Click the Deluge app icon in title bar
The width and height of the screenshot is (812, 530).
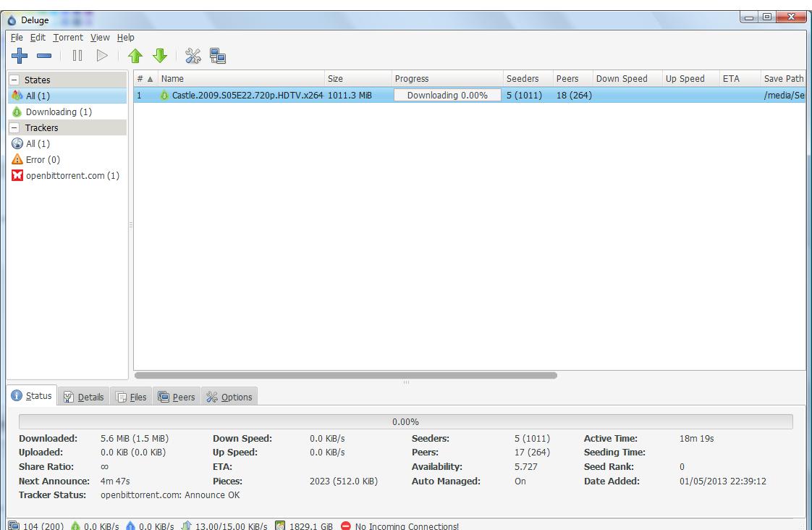click(12, 20)
